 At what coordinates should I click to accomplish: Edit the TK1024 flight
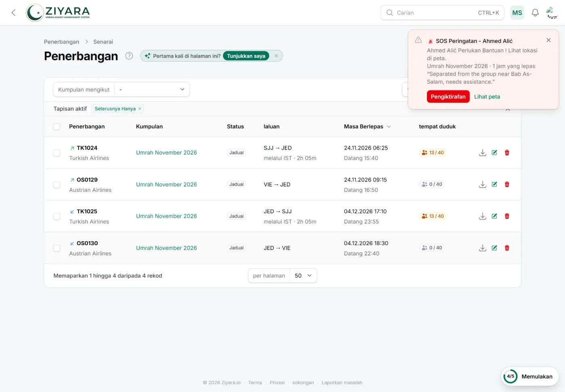point(494,152)
